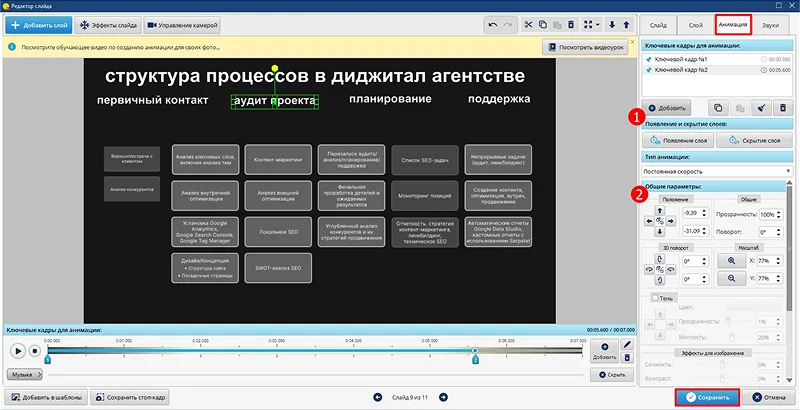Click the Масштаб Y 77% stepper
Viewport: 800px width, 410px height.
pyautogui.click(x=769, y=278)
